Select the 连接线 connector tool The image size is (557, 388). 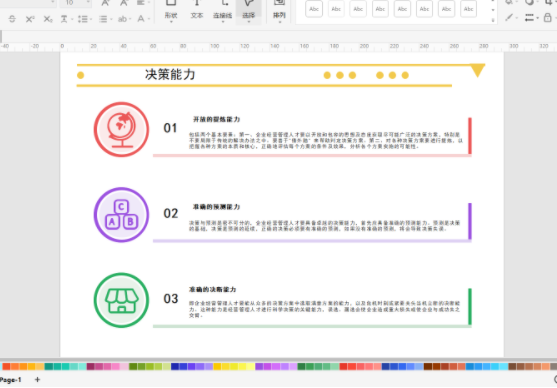coord(223,11)
